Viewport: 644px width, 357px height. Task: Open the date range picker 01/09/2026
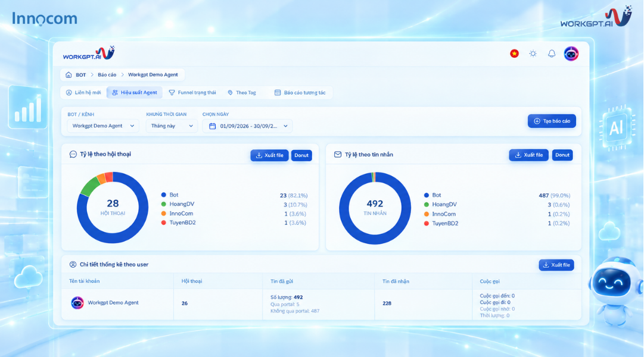pyautogui.click(x=247, y=126)
